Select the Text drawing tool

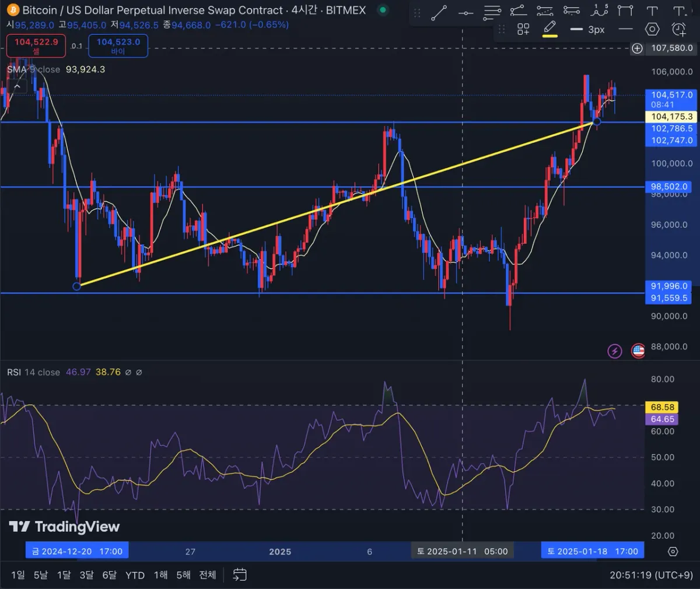coord(652,11)
